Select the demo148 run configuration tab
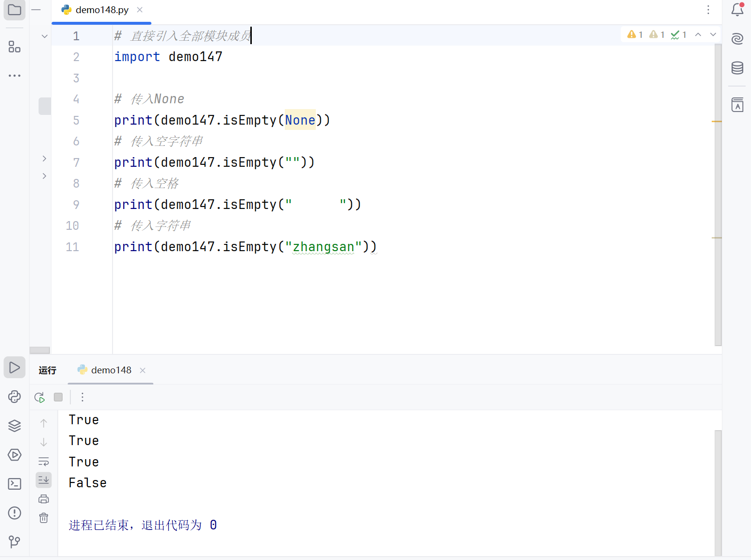The image size is (751, 560). [x=111, y=370]
